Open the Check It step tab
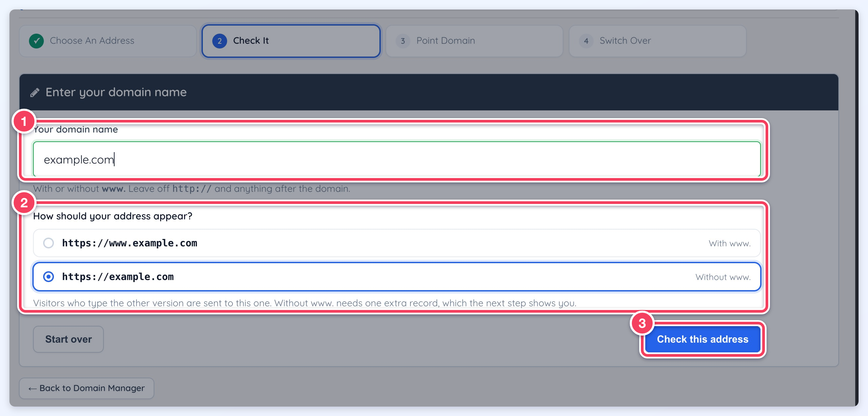 pos(291,41)
